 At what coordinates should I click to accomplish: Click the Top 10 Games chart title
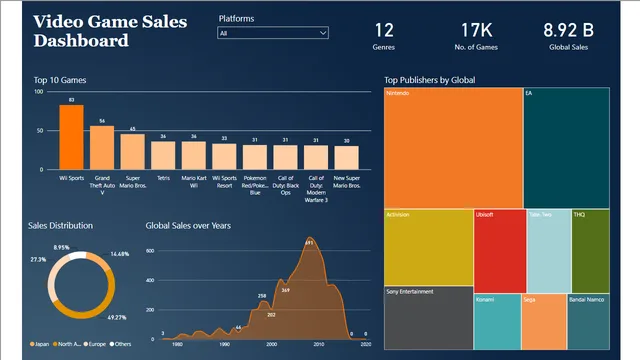tap(60, 80)
